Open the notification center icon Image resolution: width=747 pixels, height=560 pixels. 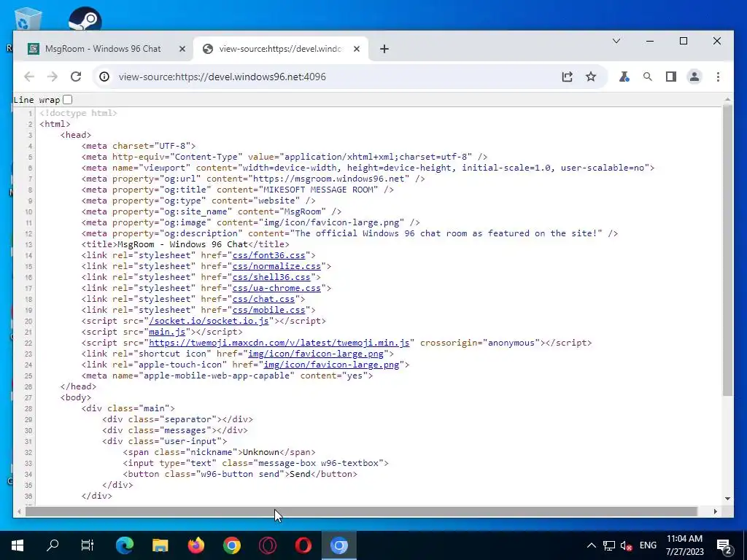[x=724, y=546]
